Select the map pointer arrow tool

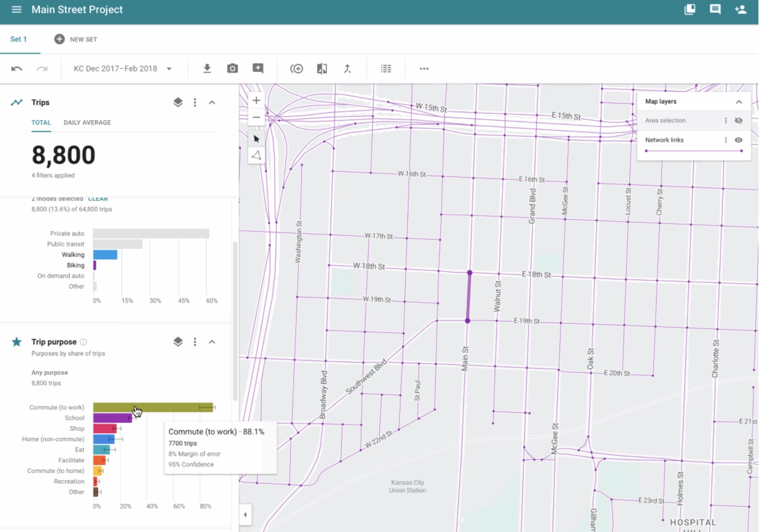coord(256,139)
